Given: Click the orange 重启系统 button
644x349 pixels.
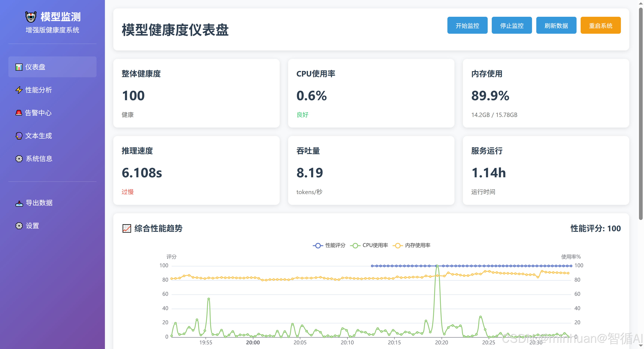Looking at the screenshot, I should coord(600,26).
